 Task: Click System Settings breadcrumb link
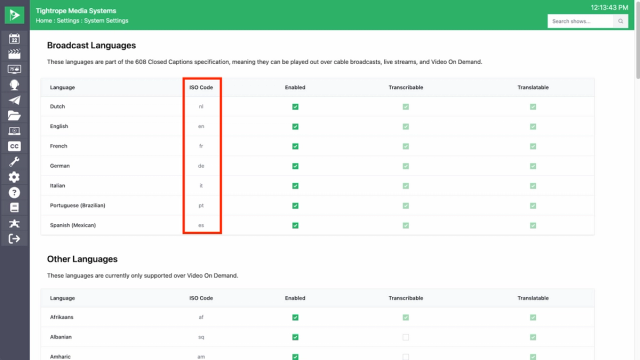(106, 20)
